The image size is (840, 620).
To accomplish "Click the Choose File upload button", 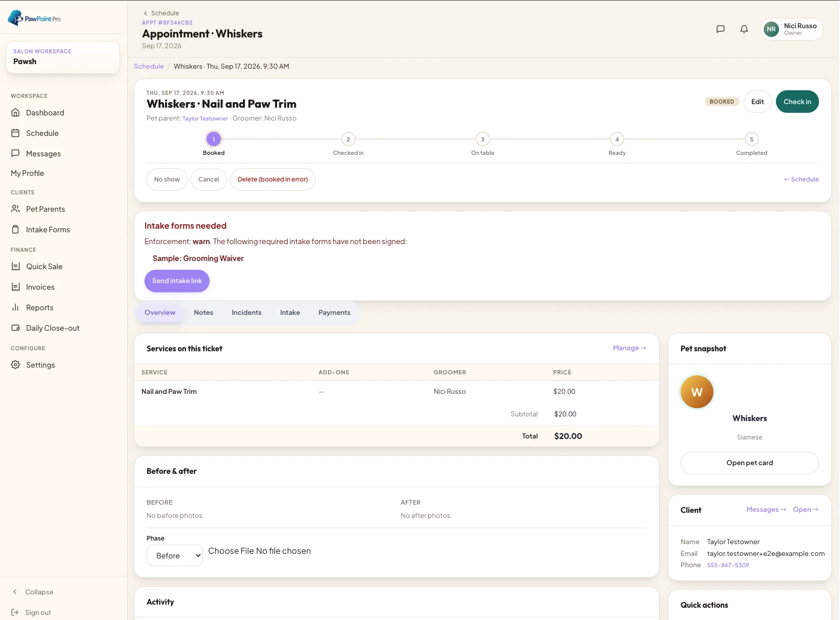I will click(231, 551).
